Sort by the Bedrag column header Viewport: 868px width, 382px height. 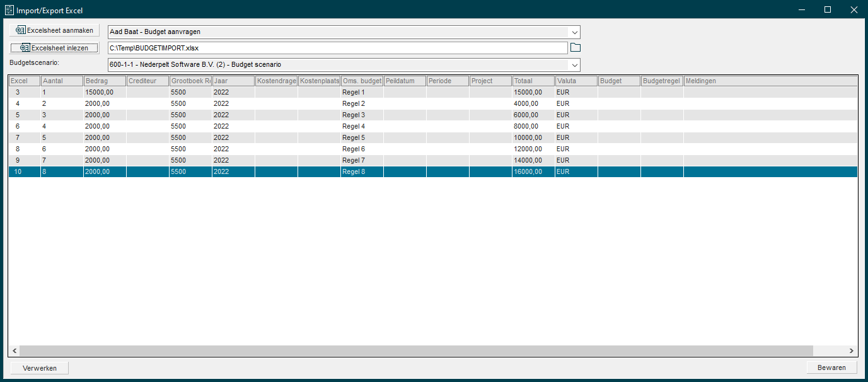[x=104, y=81]
